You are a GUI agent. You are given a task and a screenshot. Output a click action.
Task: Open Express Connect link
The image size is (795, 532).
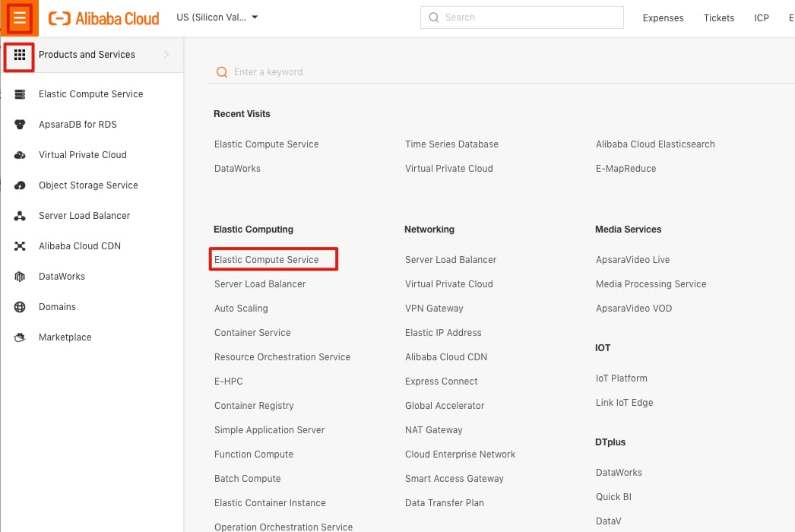[x=441, y=382]
